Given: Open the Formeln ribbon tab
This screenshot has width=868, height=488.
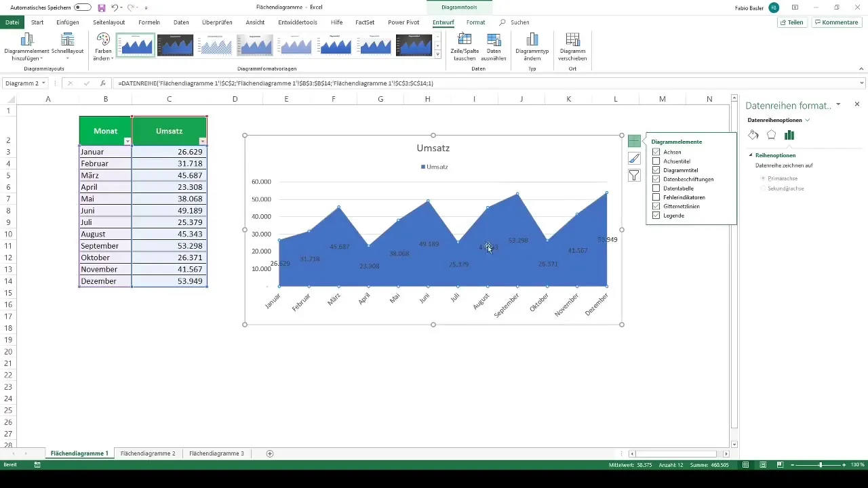Looking at the screenshot, I should tap(149, 22).
